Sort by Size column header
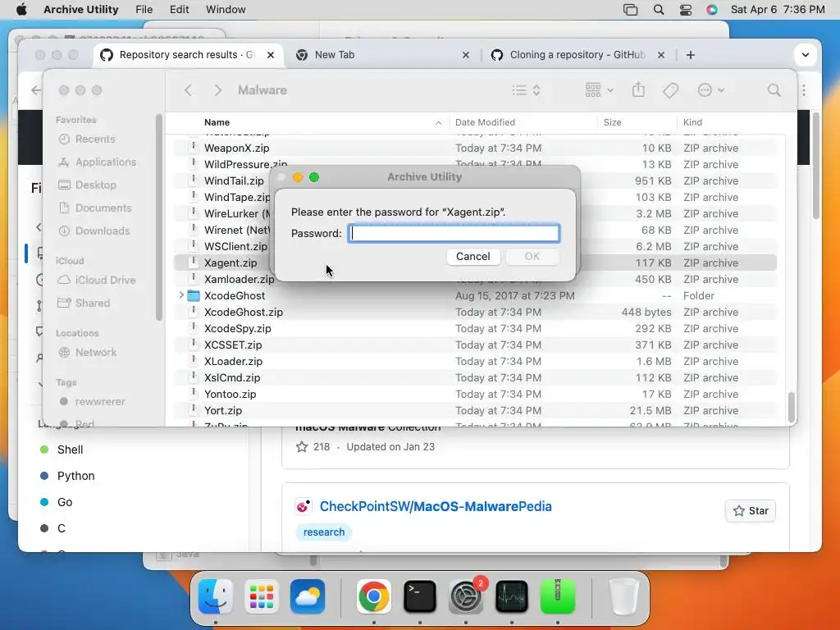Viewport: 840px width, 630px height. (637, 122)
